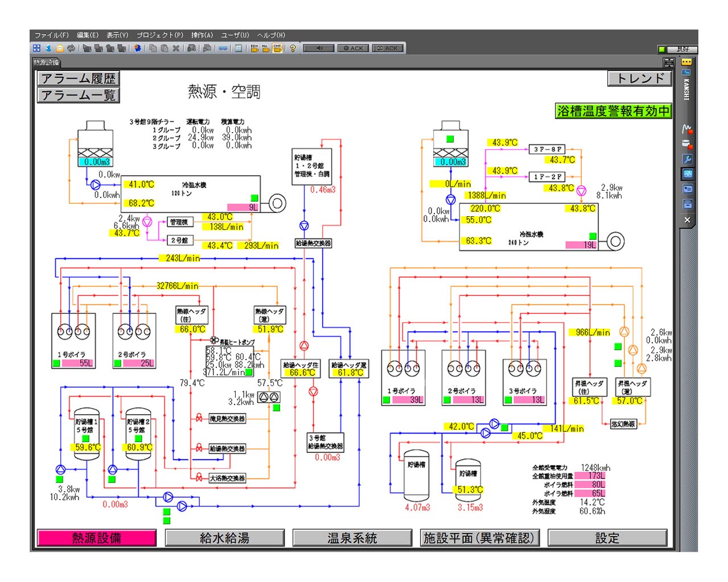Toggle the 浴槽温度警報有効中 alarm indicator
Viewport: 728px width, 582px height.
(x=613, y=111)
